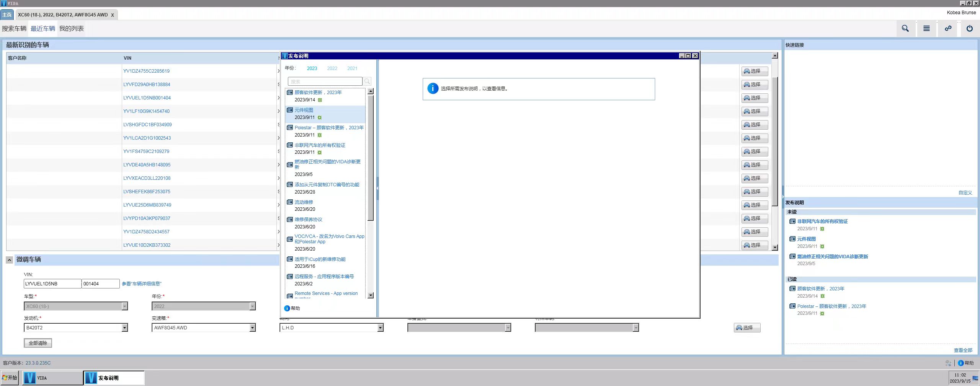Select the 2022 year tab in release notes
This screenshot has height=386, width=980.
coord(332,68)
